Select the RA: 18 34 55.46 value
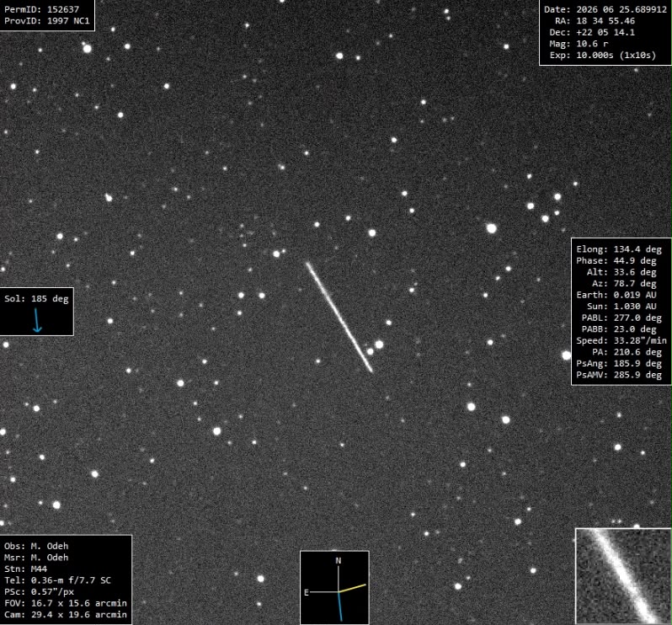672x625 pixels. point(595,21)
